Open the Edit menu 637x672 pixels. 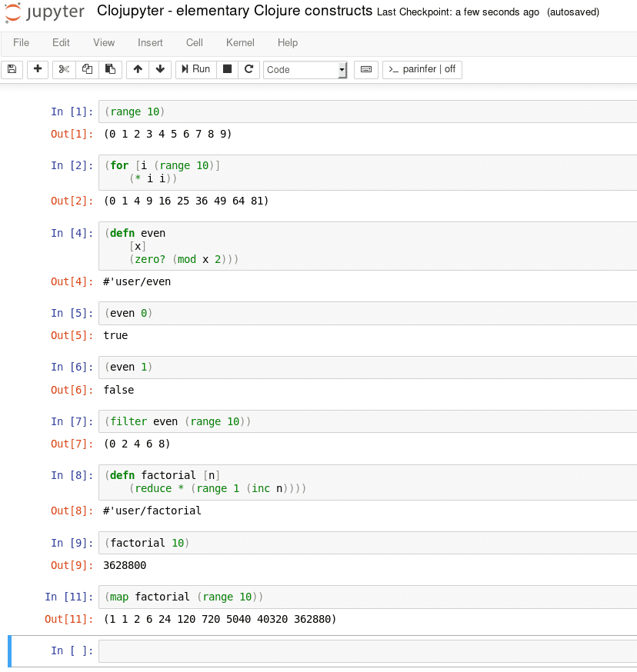(61, 43)
